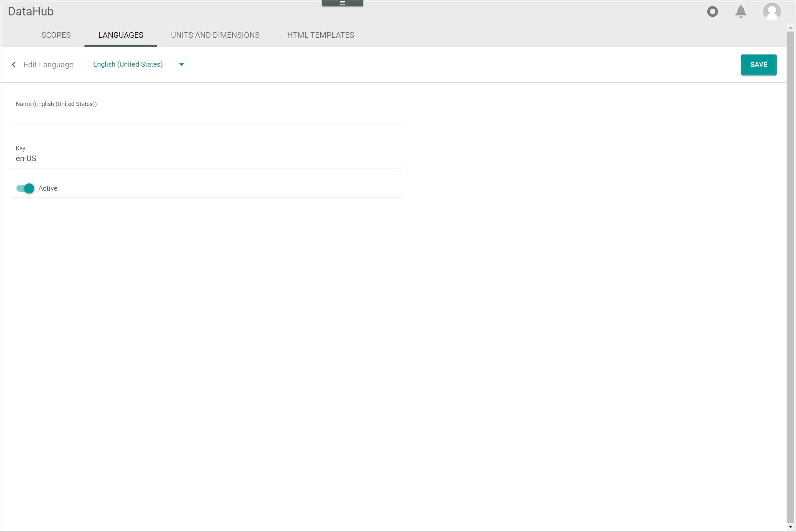The image size is (796, 532).
Task: Click the Edit Language back link
Action: [x=42, y=64]
